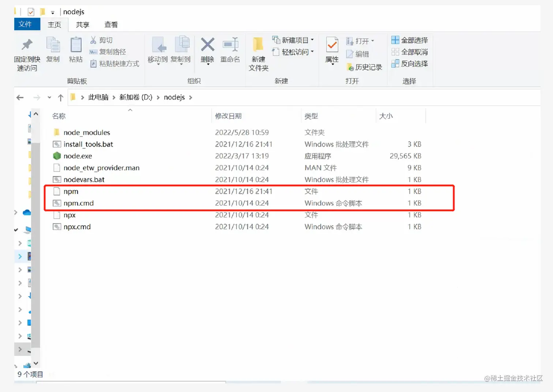
Task: Open the Move to (移动到) dropdown
Action: 158,64
